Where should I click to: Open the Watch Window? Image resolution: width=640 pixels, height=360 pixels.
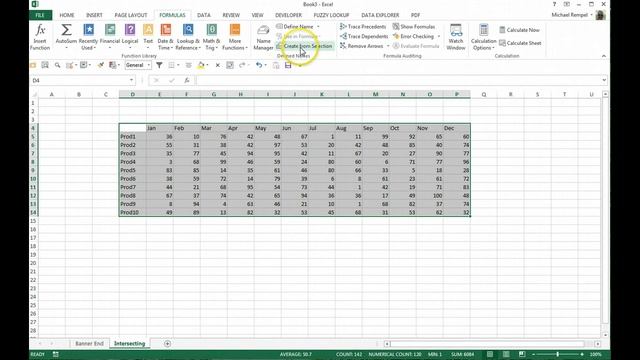(456, 36)
